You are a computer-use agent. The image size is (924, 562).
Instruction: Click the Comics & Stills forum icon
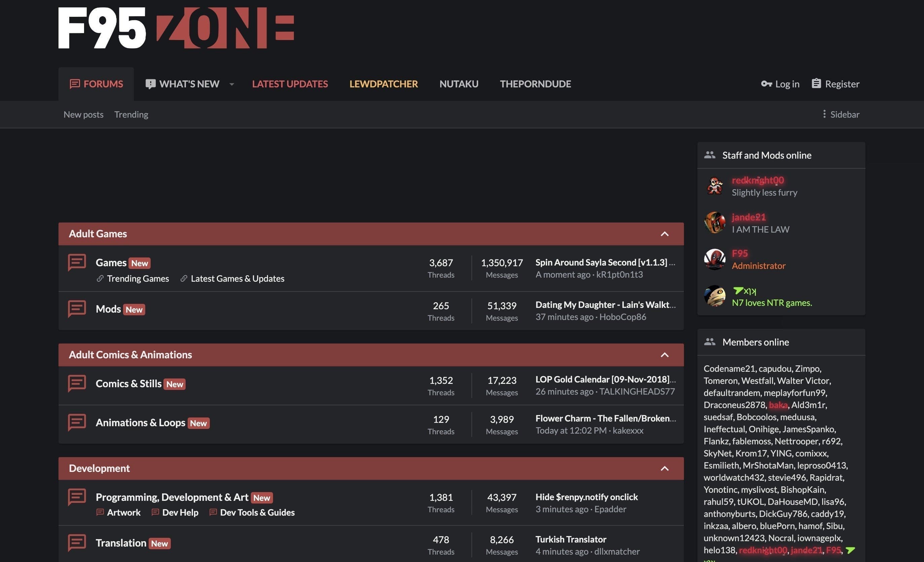[x=77, y=384]
